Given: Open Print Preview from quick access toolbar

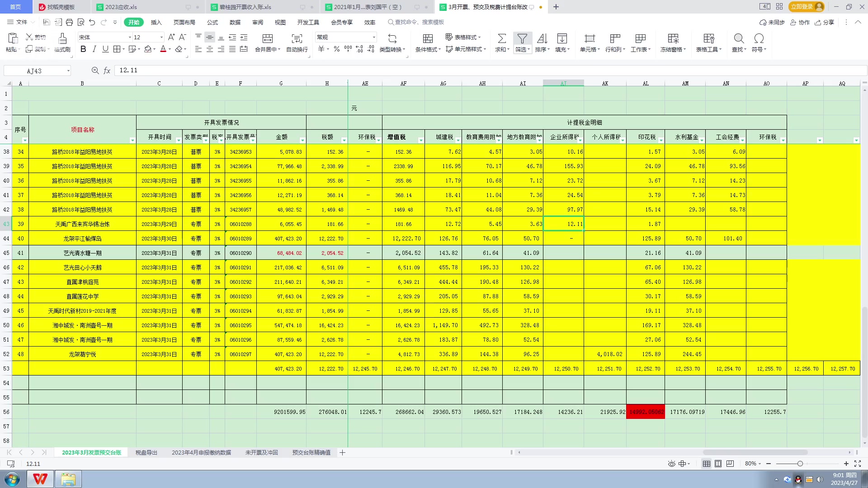Looking at the screenshot, I should (81, 22).
